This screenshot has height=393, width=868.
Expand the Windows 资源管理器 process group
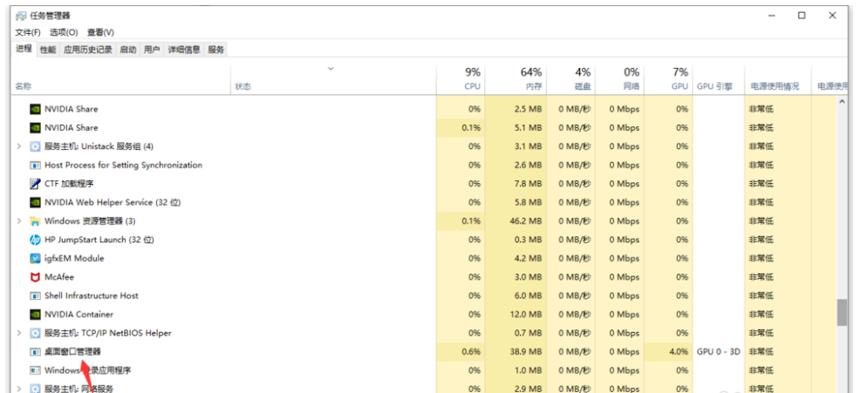pos(19,221)
